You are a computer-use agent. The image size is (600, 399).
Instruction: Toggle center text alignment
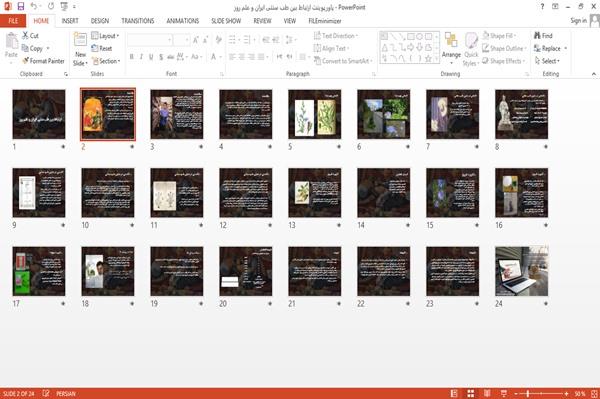(x=242, y=57)
